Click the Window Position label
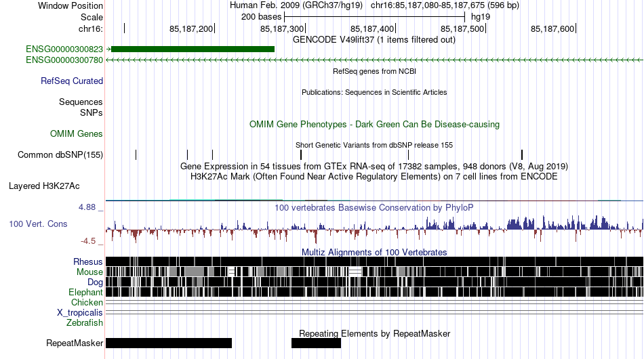This screenshot has height=359, width=644. point(71,5)
